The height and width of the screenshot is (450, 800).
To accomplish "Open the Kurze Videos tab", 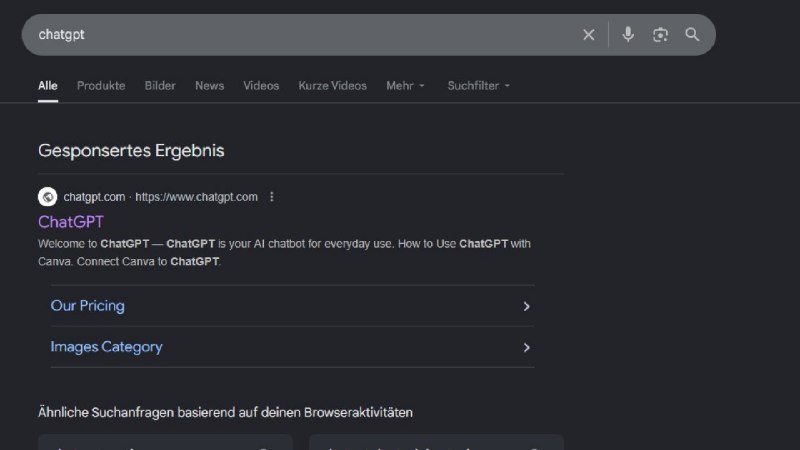I will (x=332, y=86).
